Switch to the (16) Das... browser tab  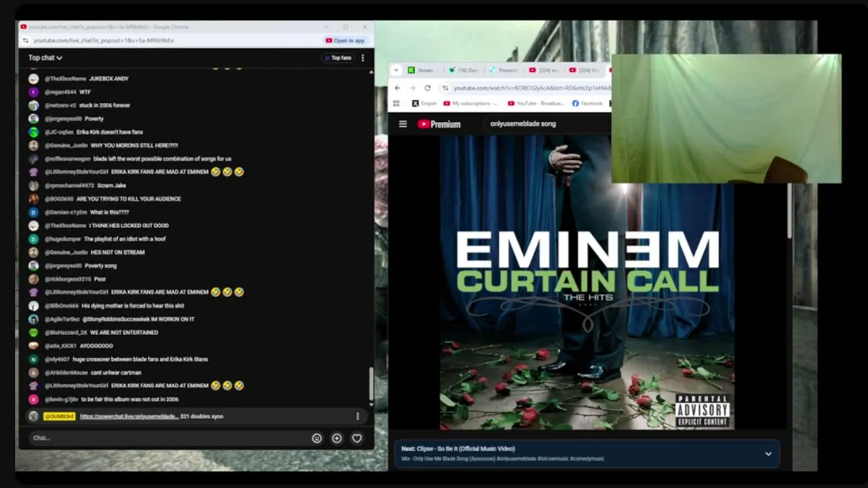[462, 70]
